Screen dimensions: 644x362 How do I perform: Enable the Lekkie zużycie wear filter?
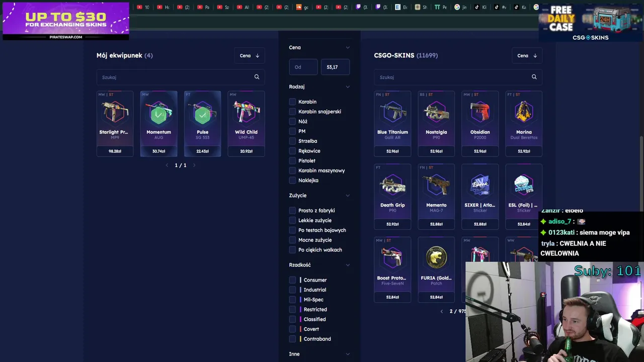click(292, 220)
